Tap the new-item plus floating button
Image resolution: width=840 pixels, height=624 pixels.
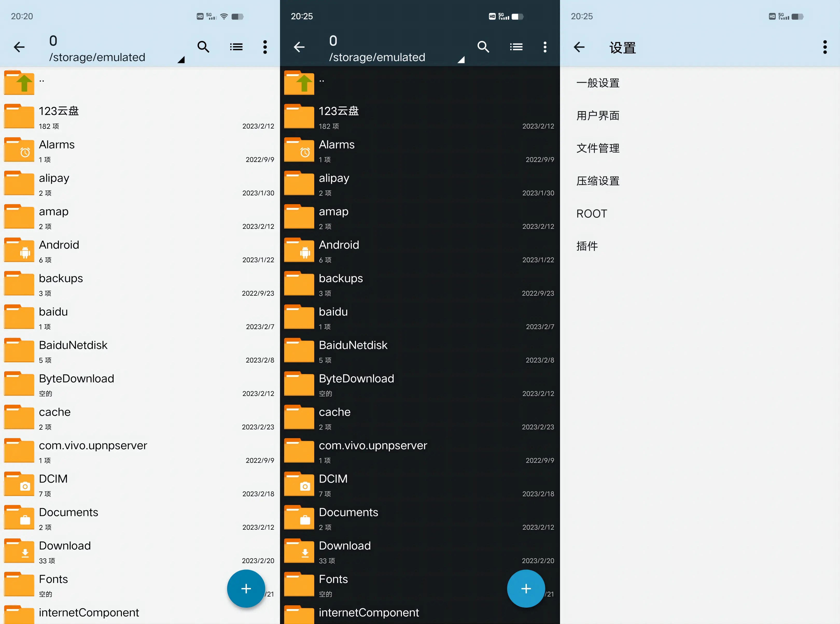pos(246,588)
